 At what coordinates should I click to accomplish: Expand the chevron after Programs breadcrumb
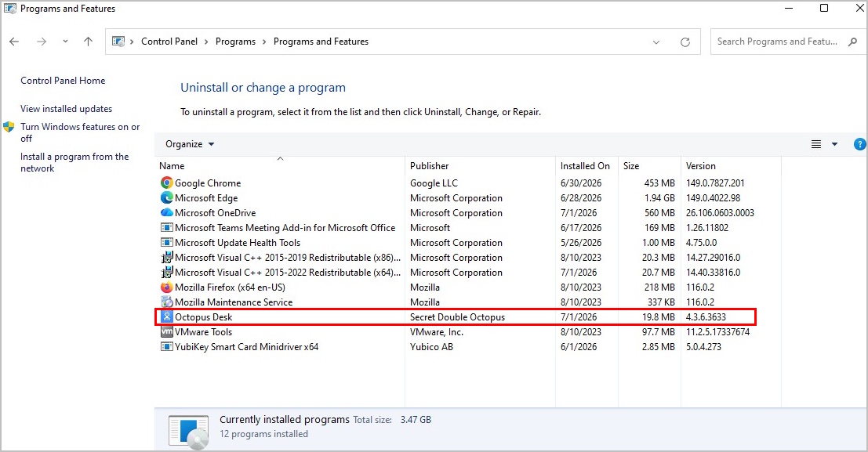(264, 42)
